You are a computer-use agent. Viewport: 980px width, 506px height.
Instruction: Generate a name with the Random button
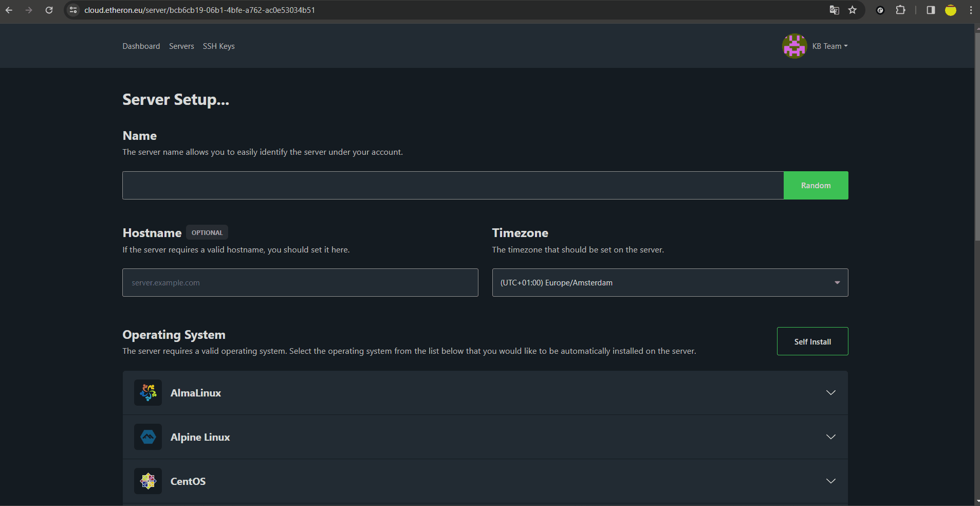pyautogui.click(x=816, y=186)
